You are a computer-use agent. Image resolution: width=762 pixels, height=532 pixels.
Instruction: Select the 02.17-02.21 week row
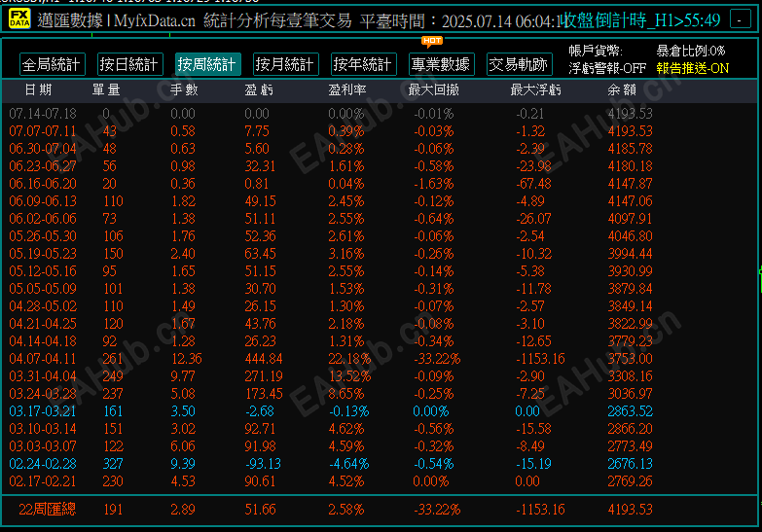click(x=331, y=481)
